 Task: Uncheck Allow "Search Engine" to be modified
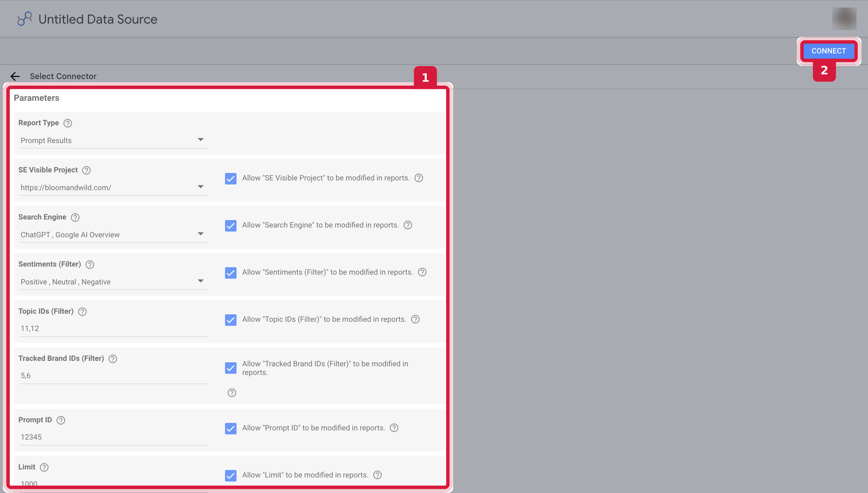[231, 226]
